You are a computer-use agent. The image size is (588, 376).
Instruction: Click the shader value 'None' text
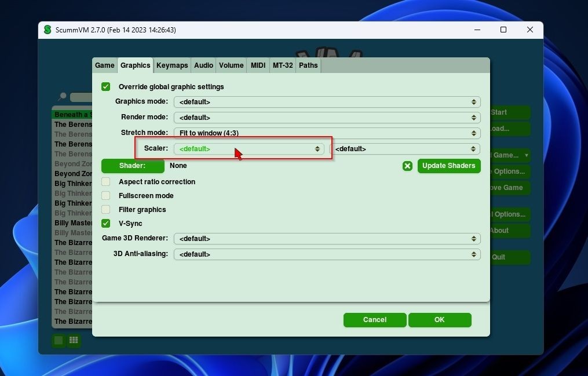click(x=178, y=165)
